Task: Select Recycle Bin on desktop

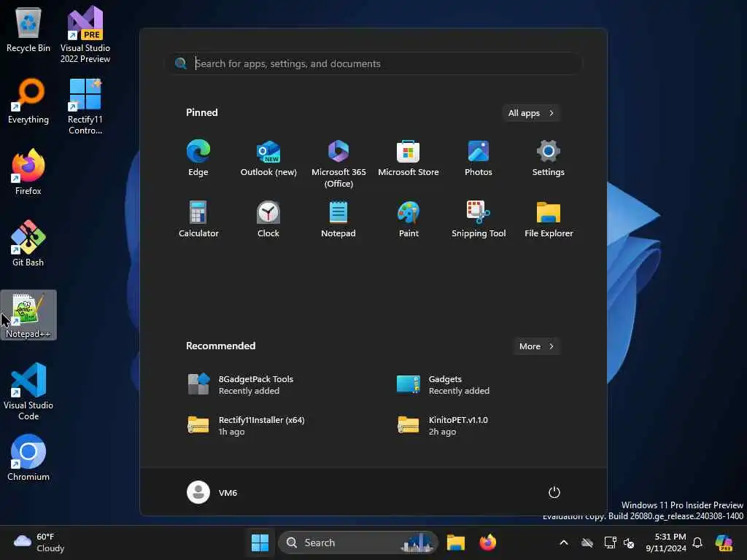Action: pyautogui.click(x=28, y=30)
